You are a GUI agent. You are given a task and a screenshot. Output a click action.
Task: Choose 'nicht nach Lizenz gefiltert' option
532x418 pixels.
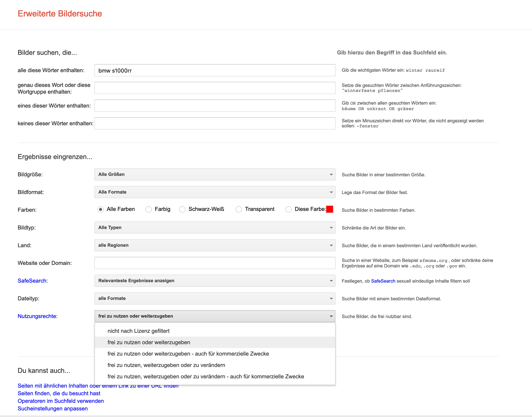(138, 331)
